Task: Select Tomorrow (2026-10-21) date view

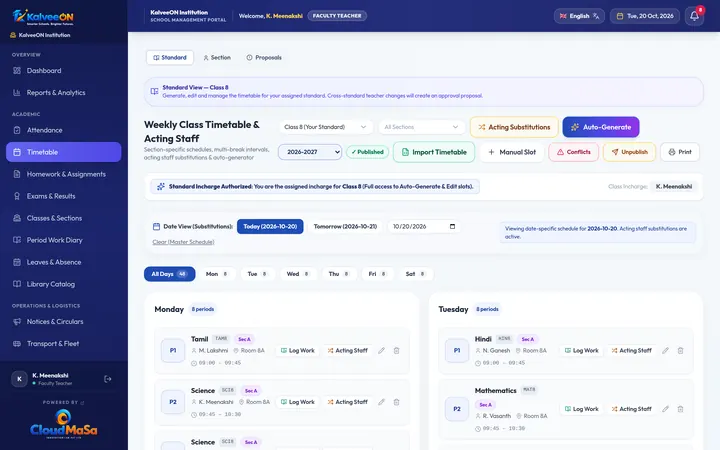Action: [x=345, y=226]
